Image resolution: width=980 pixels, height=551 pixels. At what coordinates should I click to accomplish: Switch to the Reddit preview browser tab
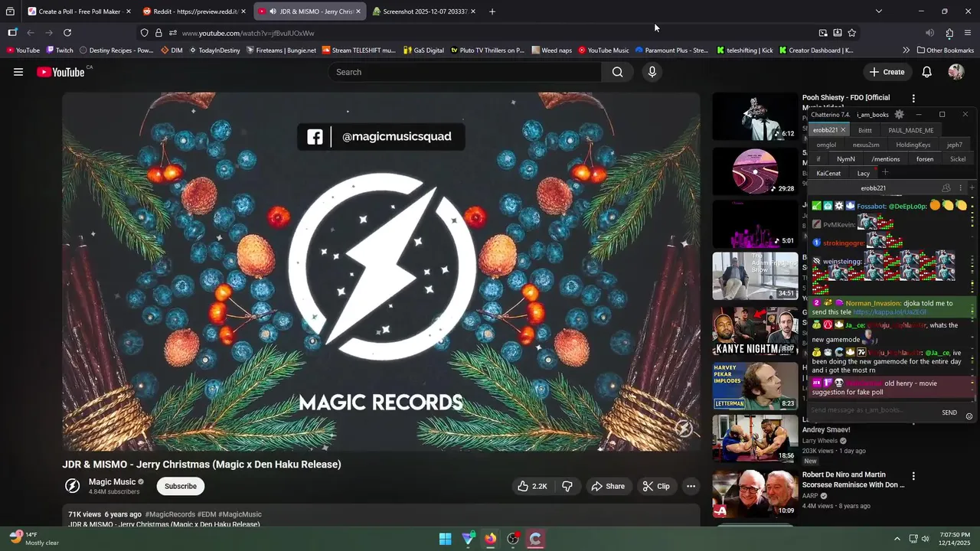194,11
